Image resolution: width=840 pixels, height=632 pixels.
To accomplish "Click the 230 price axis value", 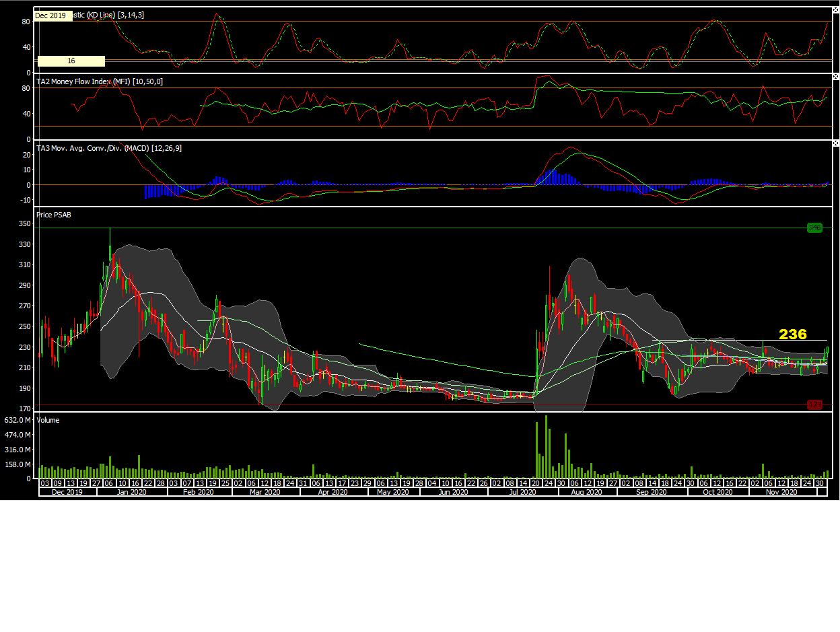I will point(24,347).
